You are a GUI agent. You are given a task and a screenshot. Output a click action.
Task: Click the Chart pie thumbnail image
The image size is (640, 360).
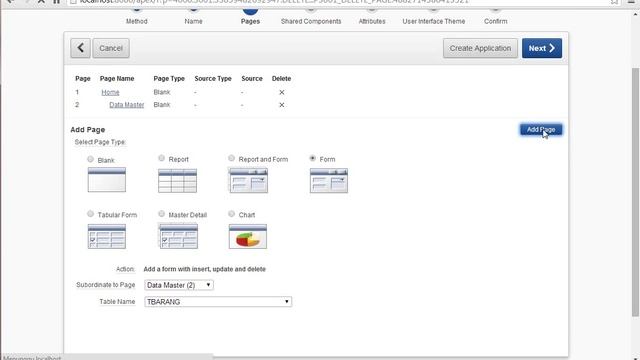(248, 236)
